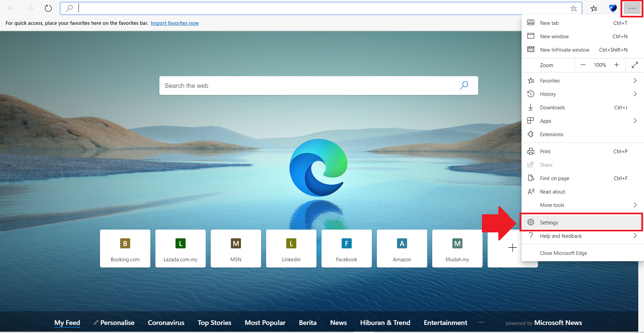Image resolution: width=644 pixels, height=333 pixels.
Task: Open the Berita news tab
Action: (x=308, y=323)
